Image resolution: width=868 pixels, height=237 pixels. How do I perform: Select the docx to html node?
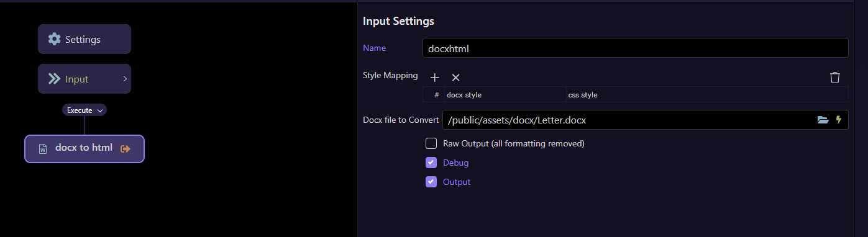(x=85, y=149)
